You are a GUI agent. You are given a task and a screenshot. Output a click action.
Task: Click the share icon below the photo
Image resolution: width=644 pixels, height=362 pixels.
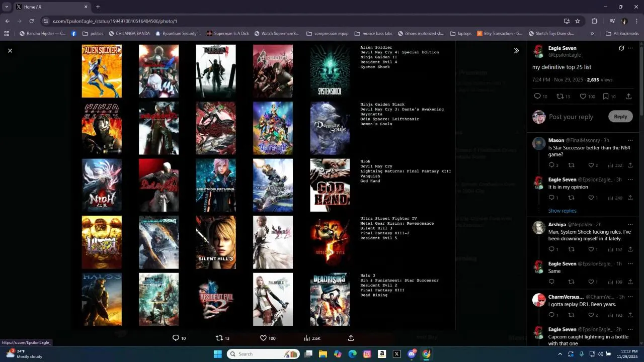(351, 338)
